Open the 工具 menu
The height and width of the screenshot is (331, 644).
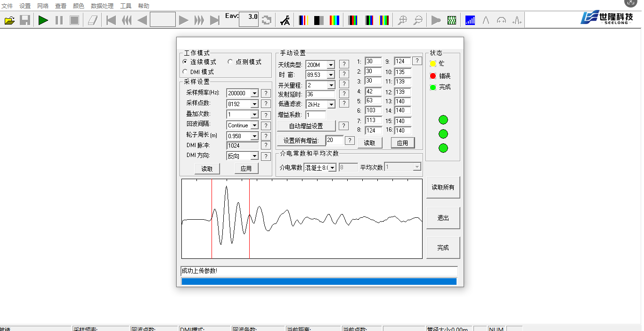pyautogui.click(x=126, y=6)
